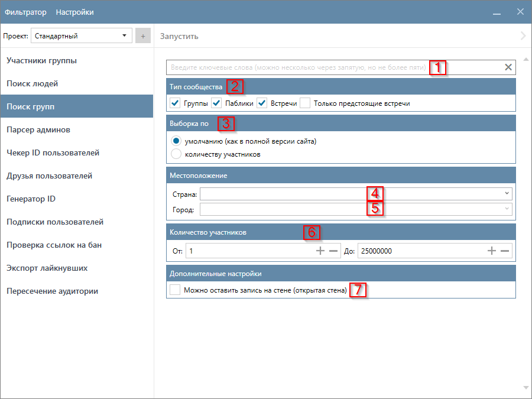Go to Парсер админов section
The height and width of the screenshot is (399, 532).
(38, 130)
